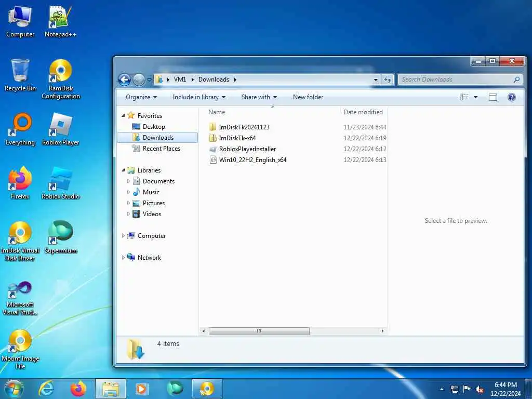Click Downloads in the address breadcrumb
Screen dimensions: 532x399
tap(214, 79)
